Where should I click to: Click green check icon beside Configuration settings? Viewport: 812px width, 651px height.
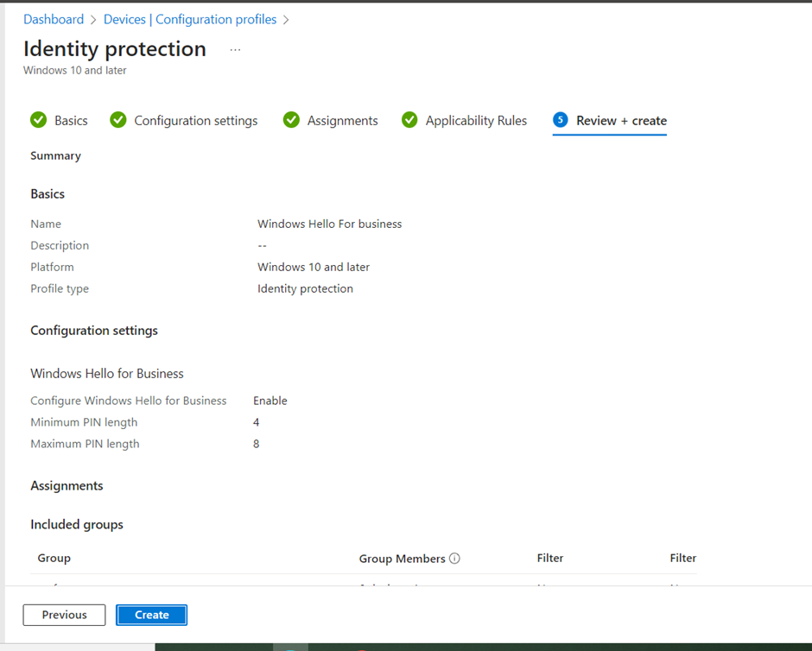(x=118, y=119)
